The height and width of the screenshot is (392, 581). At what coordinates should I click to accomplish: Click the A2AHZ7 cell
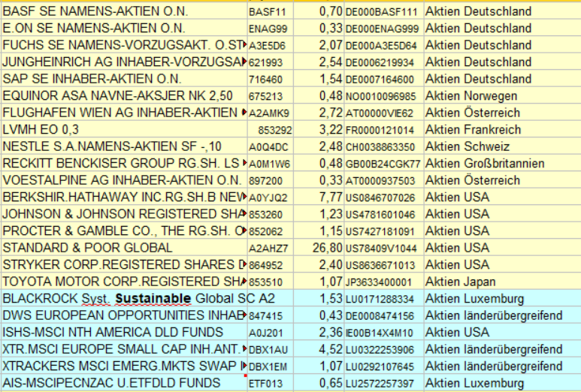[271, 248]
